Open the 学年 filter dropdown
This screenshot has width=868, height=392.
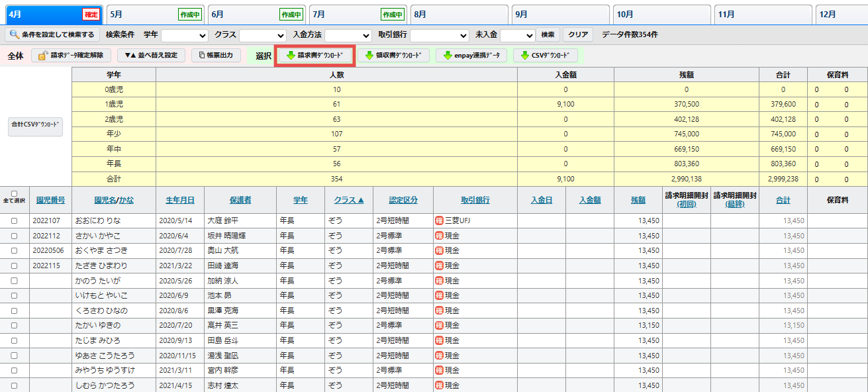tap(185, 35)
